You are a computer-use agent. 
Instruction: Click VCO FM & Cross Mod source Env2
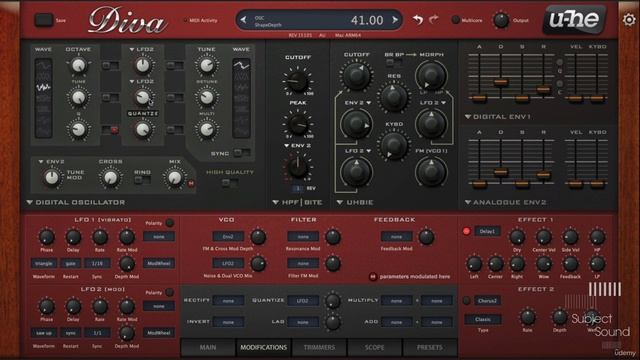[228, 236]
